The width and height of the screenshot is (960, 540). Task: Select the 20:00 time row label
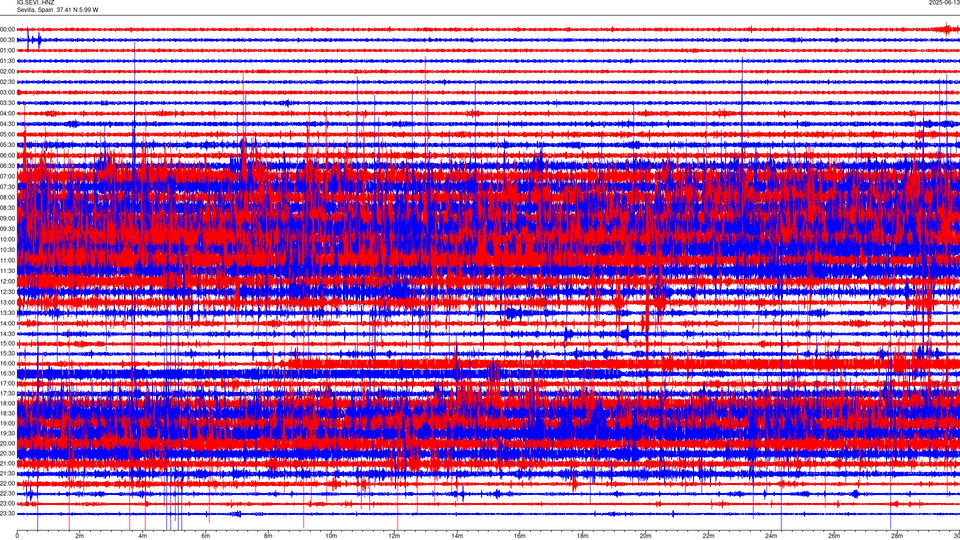pyautogui.click(x=7, y=444)
